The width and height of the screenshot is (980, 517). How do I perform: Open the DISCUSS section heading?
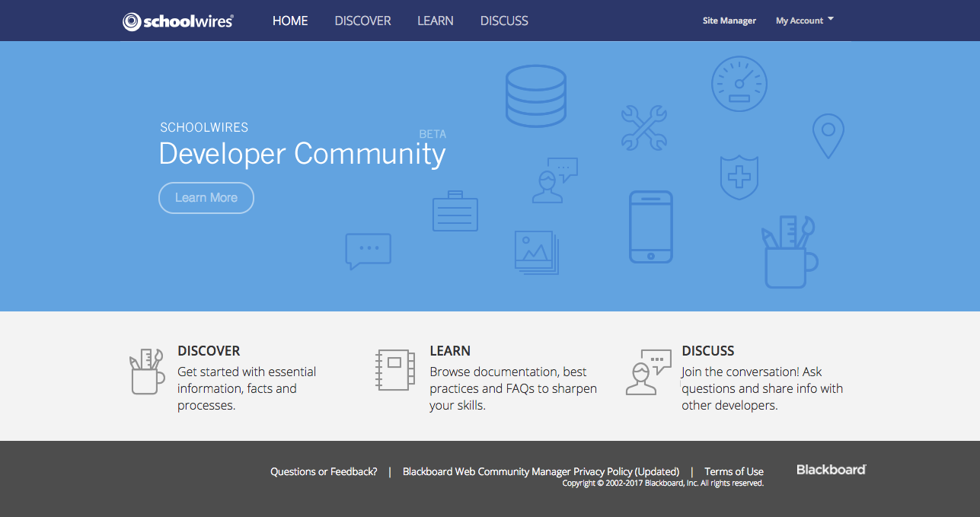(708, 351)
